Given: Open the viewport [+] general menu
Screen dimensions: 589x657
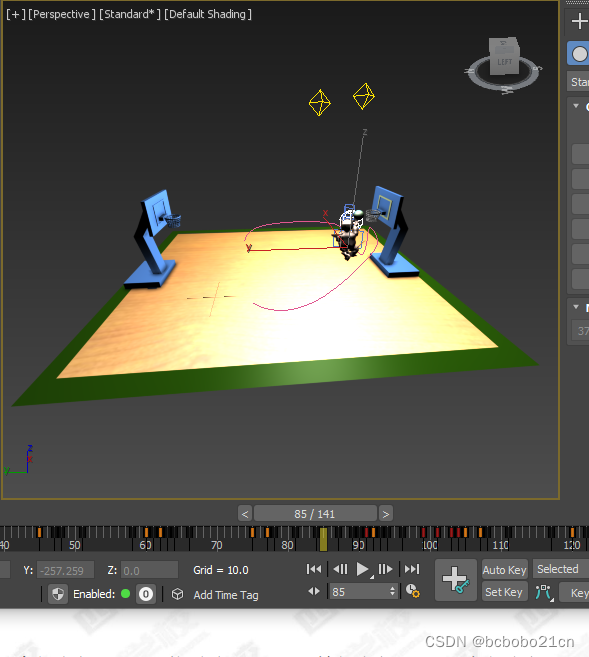Looking at the screenshot, I should pyautogui.click(x=16, y=14).
